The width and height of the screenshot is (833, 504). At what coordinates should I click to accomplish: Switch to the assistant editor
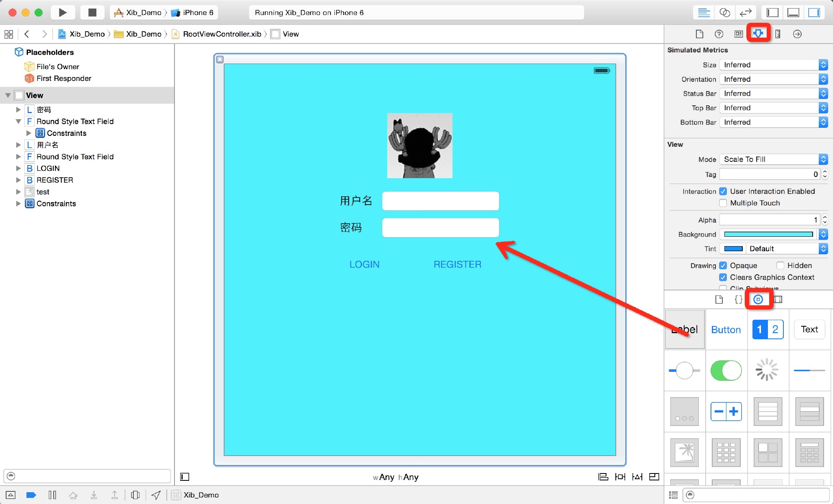click(725, 12)
